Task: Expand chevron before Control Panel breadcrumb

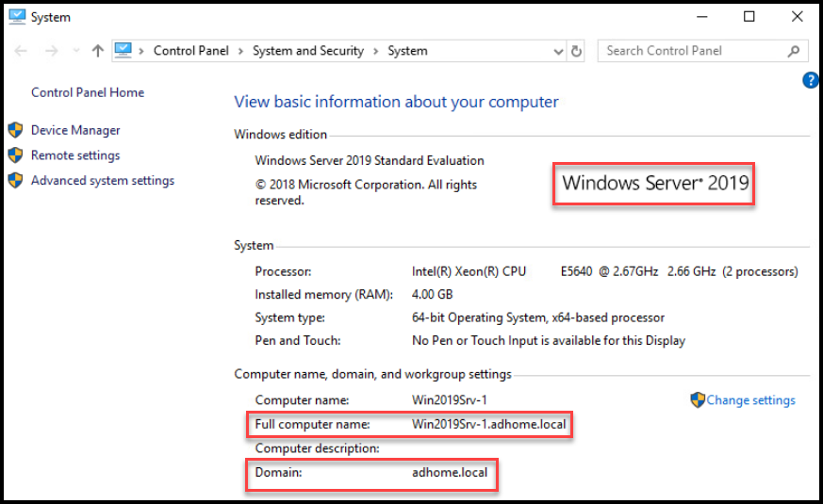Action: [x=141, y=52]
